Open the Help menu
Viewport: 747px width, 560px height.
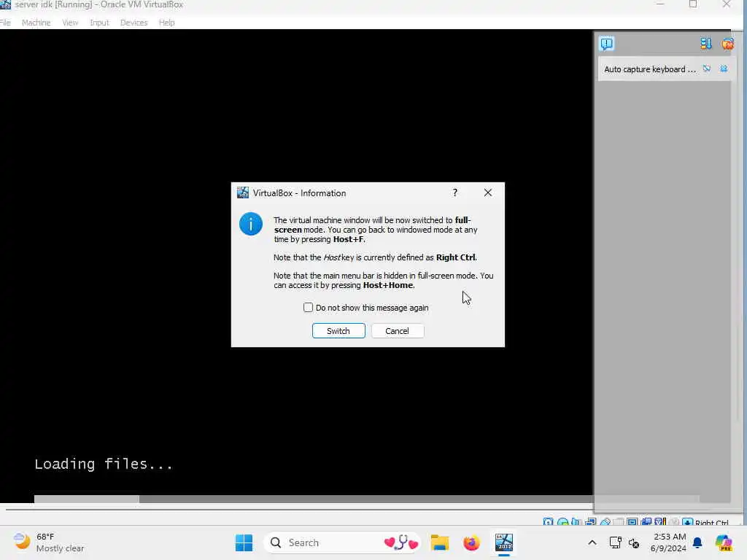click(167, 23)
